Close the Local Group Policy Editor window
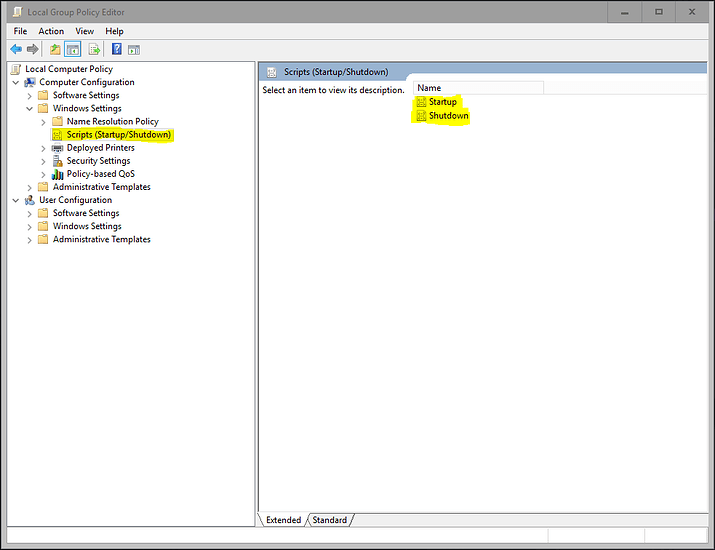The image size is (715, 550). (x=692, y=12)
